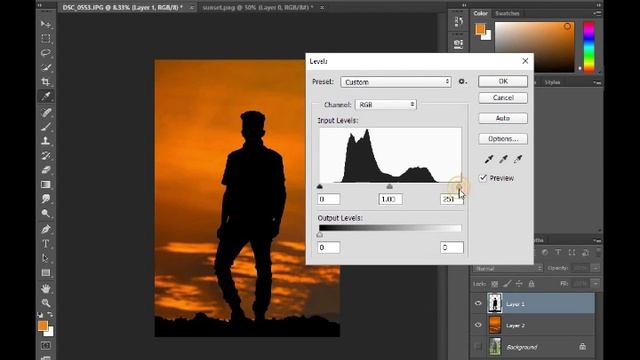Viewport: 640px width, 360px height.
Task: Click the black input level slider
Action: tap(320, 187)
